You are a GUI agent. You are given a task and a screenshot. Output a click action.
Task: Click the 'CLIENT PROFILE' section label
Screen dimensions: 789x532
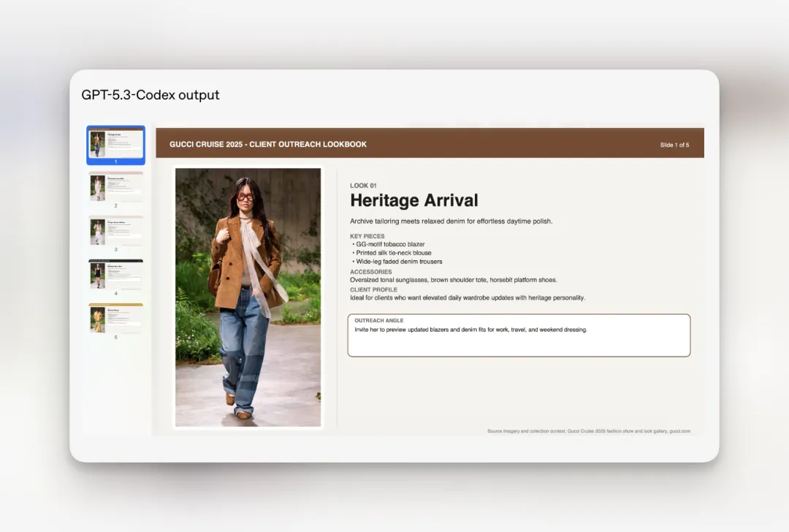click(x=374, y=290)
